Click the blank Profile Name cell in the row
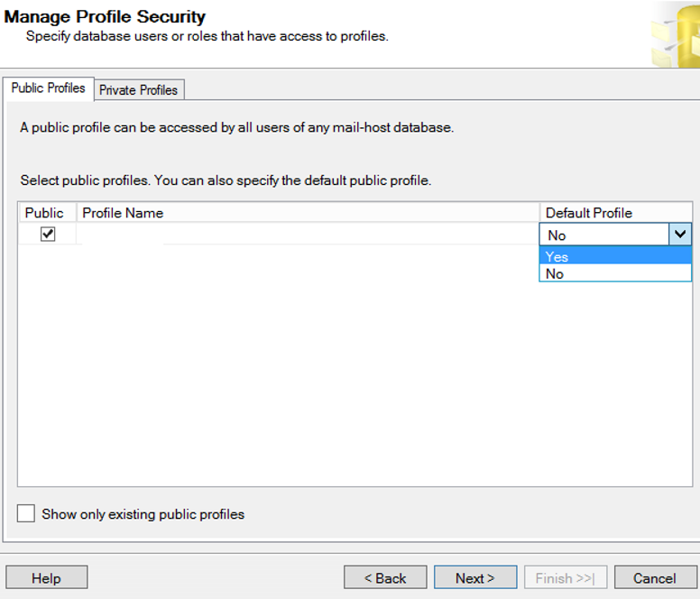The width and height of the screenshot is (700, 599). tap(308, 235)
